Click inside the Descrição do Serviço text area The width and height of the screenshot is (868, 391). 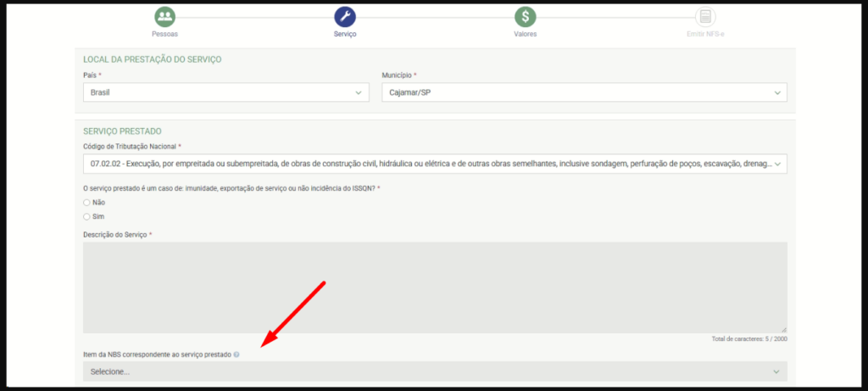point(434,287)
